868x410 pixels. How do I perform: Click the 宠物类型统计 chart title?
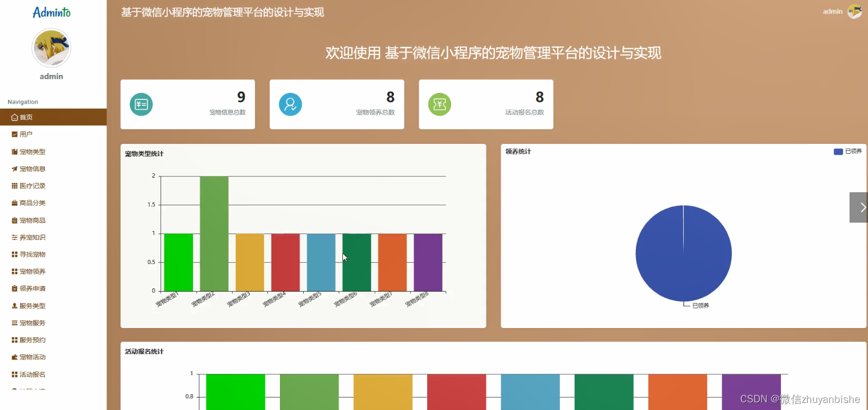click(144, 154)
